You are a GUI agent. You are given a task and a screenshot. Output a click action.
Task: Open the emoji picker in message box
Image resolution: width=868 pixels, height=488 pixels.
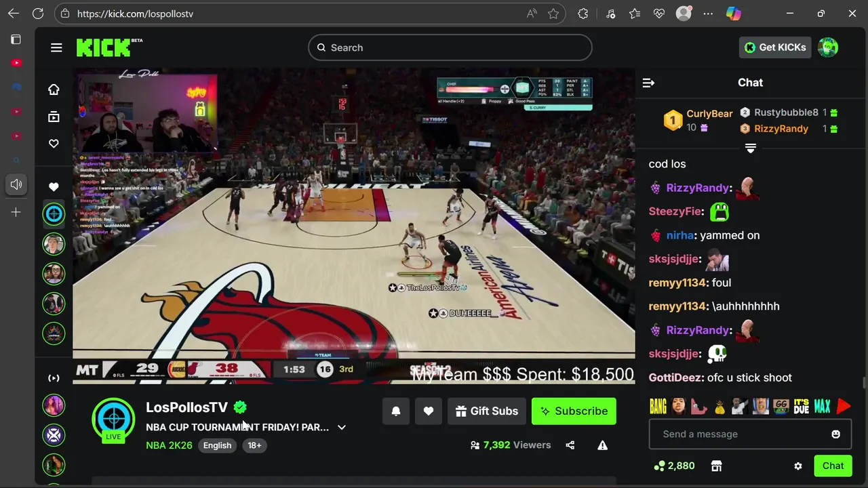[836, 434]
